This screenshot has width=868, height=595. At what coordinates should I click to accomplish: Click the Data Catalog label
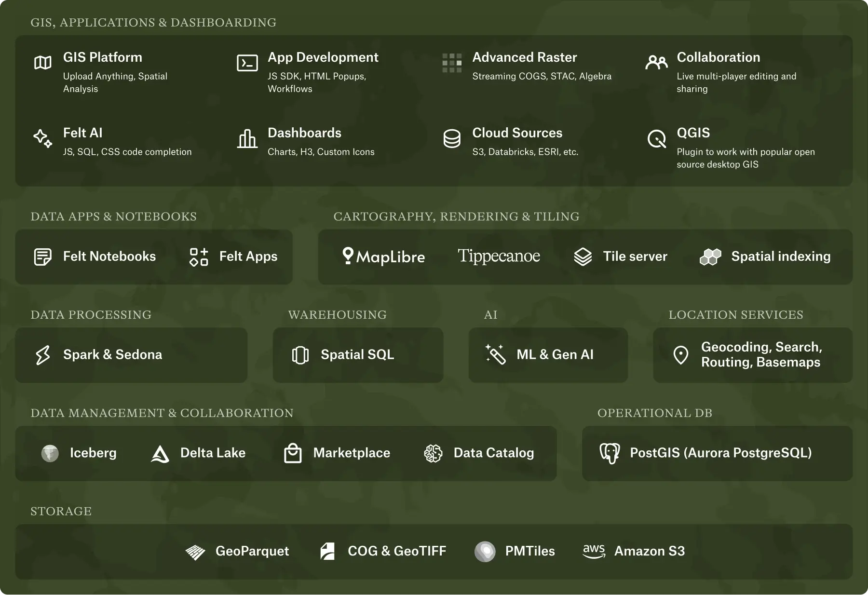pyautogui.click(x=494, y=453)
